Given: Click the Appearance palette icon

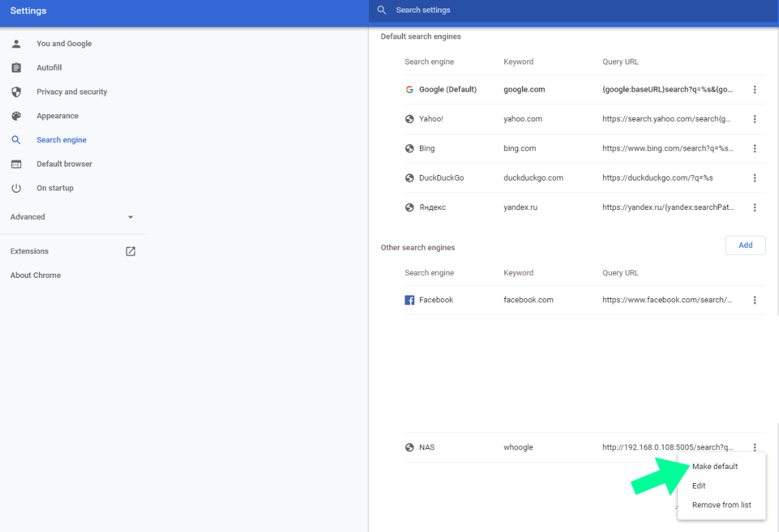Looking at the screenshot, I should tap(16, 115).
